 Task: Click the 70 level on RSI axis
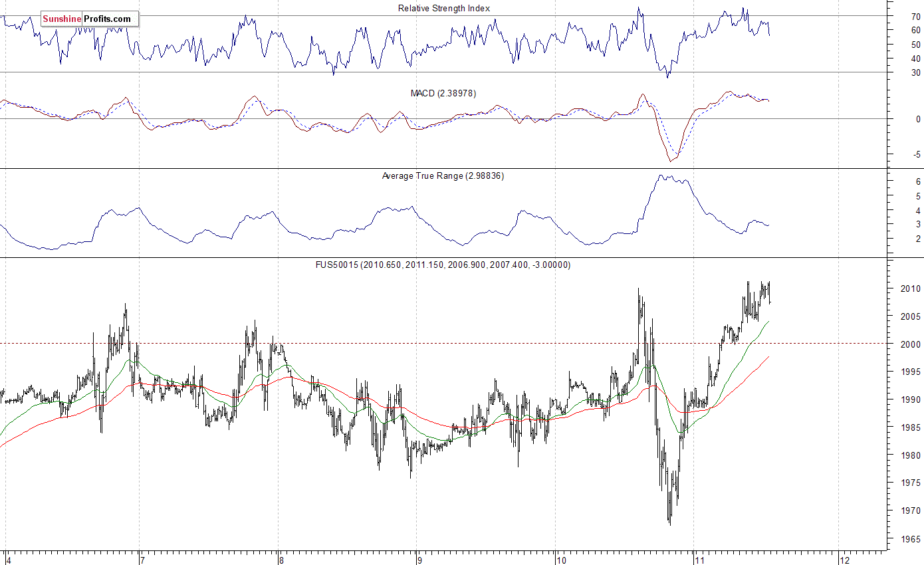pyautogui.click(x=916, y=17)
